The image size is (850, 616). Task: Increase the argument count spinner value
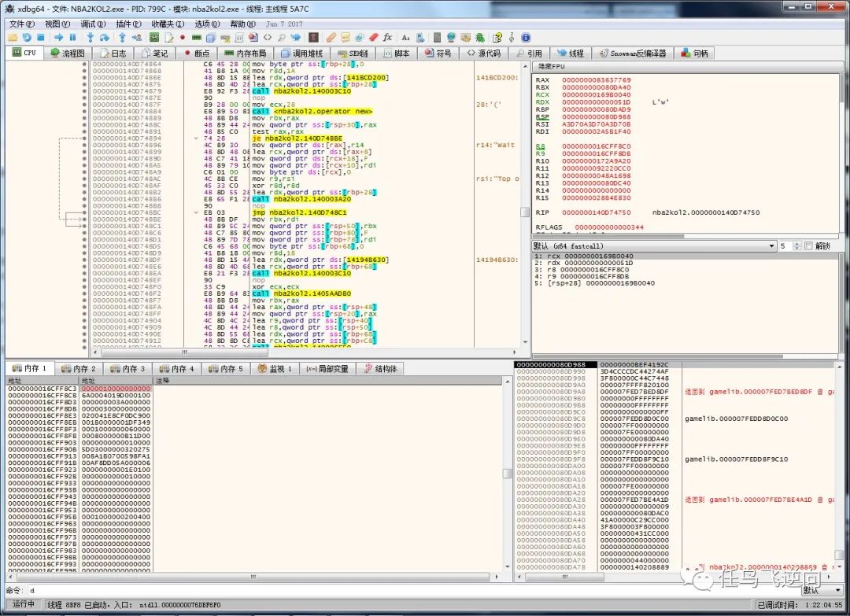point(797,244)
